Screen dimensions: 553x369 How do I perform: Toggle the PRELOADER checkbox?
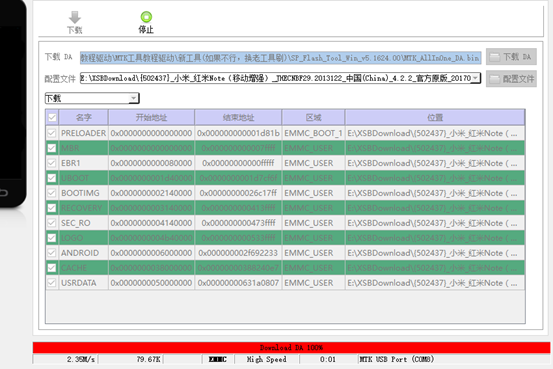51,133
